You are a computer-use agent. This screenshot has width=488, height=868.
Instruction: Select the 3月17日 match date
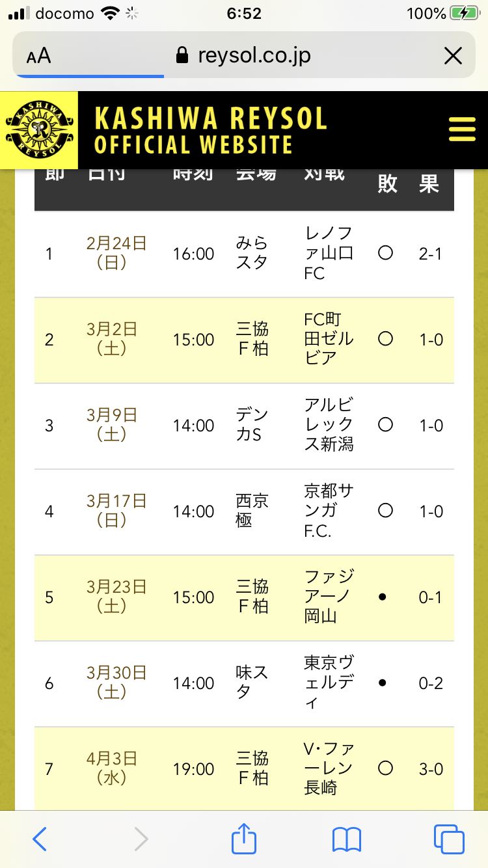[x=116, y=511]
